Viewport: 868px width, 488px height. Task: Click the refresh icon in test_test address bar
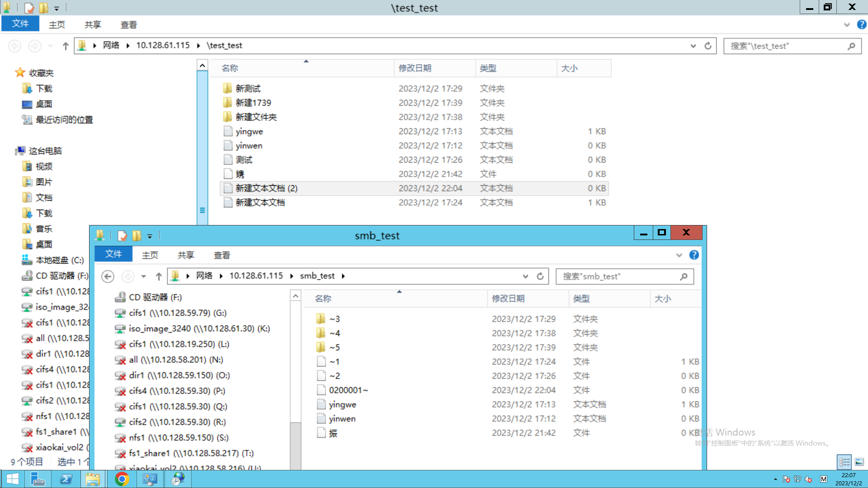[708, 46]
